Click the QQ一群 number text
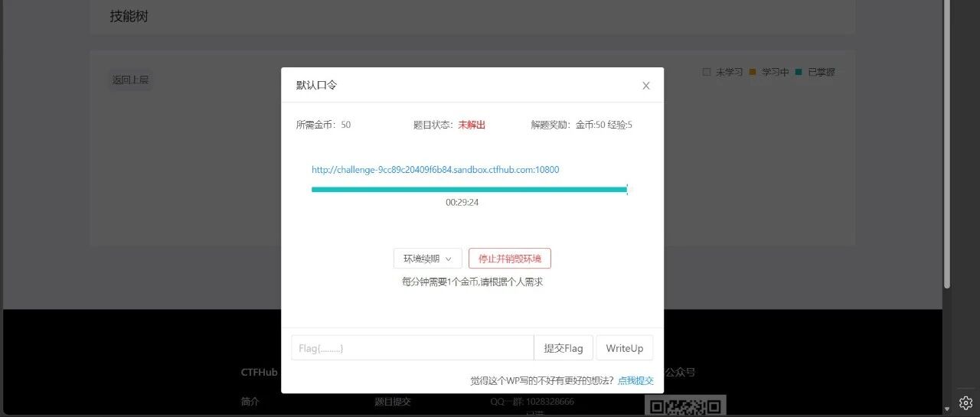Image resolution: width=980 pixels, height=417 pixels. (x=532, y=402)
